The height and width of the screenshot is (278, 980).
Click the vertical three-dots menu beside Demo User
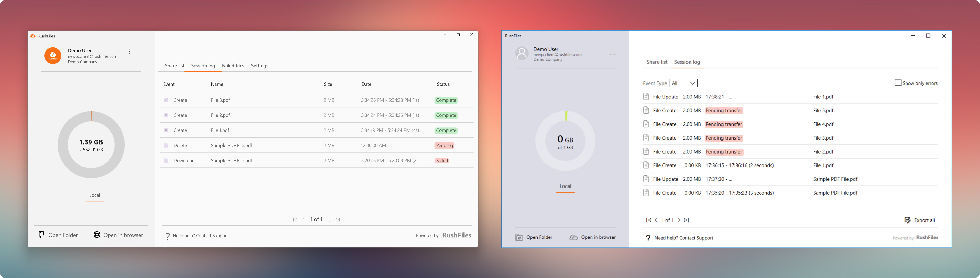point(130,52)
